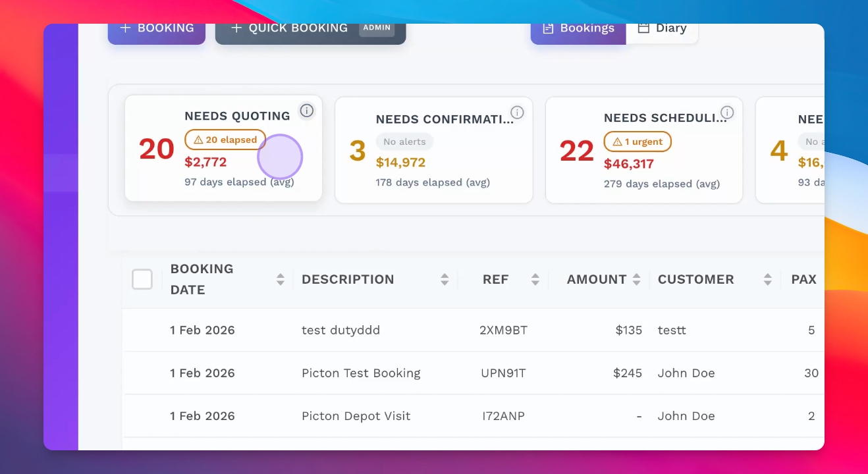The width and height of the screenshot is (868, 474).
Task: Click warning icon in '20 elapsed' badge
Action: (x=198, y=140)
